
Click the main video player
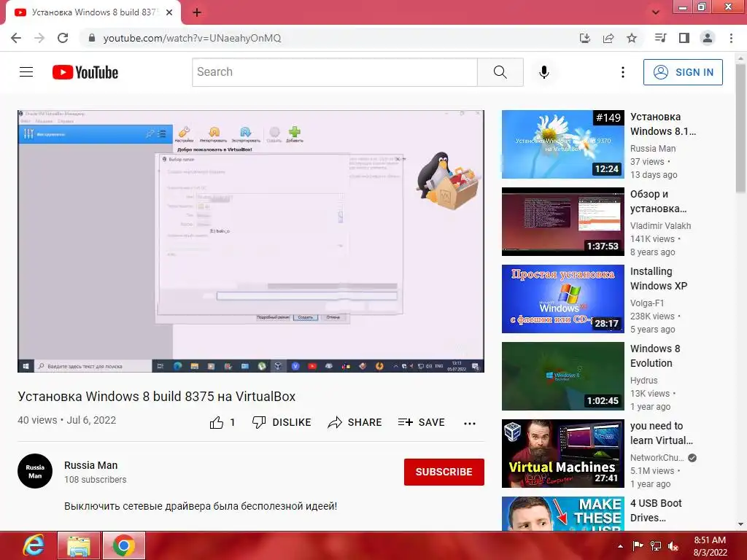[251, 241]
